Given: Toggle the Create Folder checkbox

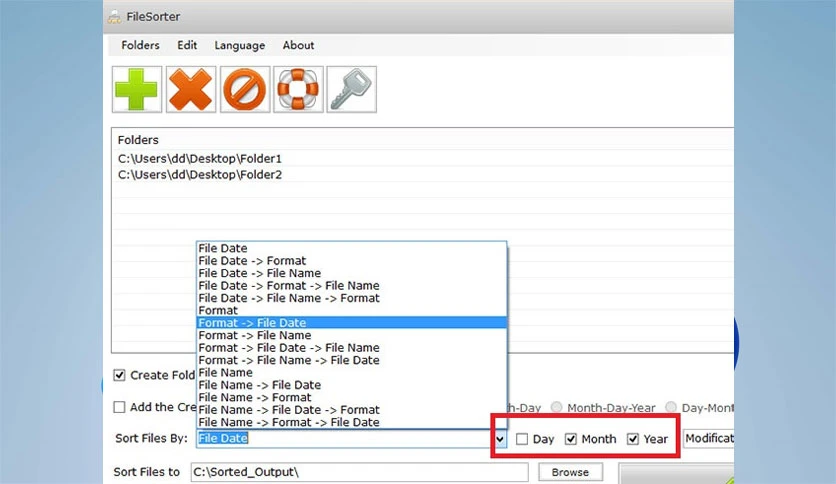Looking at the screenshot, I should coord(119,375).
